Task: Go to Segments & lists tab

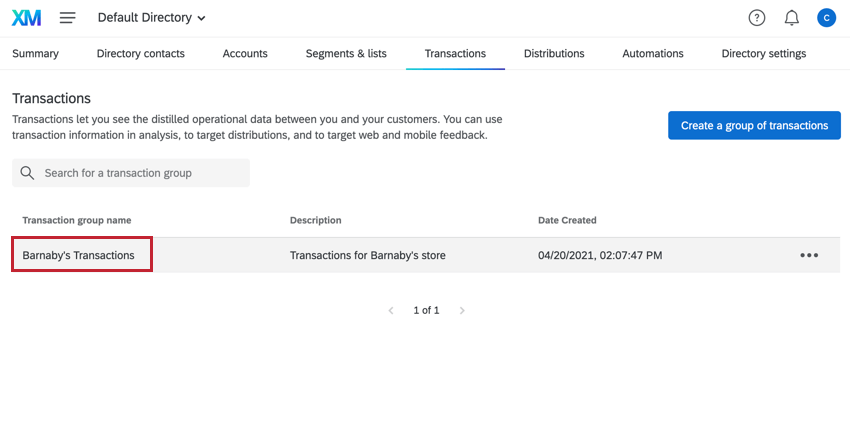Action: [x=346, y=54]
